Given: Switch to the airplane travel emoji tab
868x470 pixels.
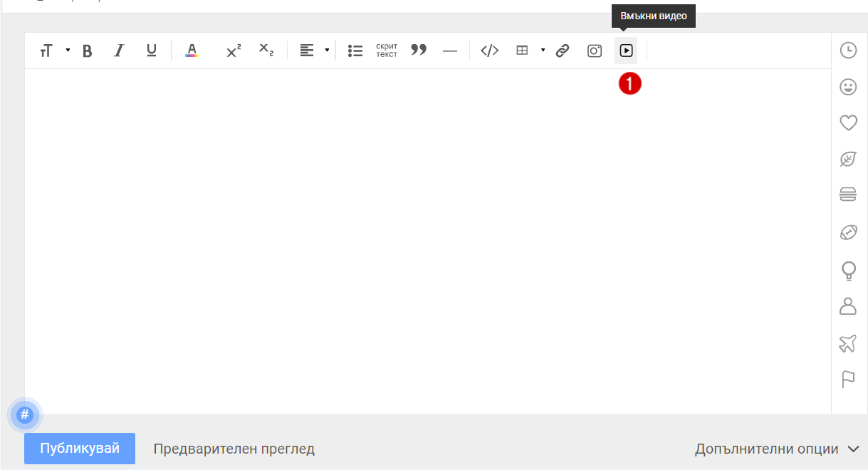Looking at the screenshot, I should pos(848,343).
